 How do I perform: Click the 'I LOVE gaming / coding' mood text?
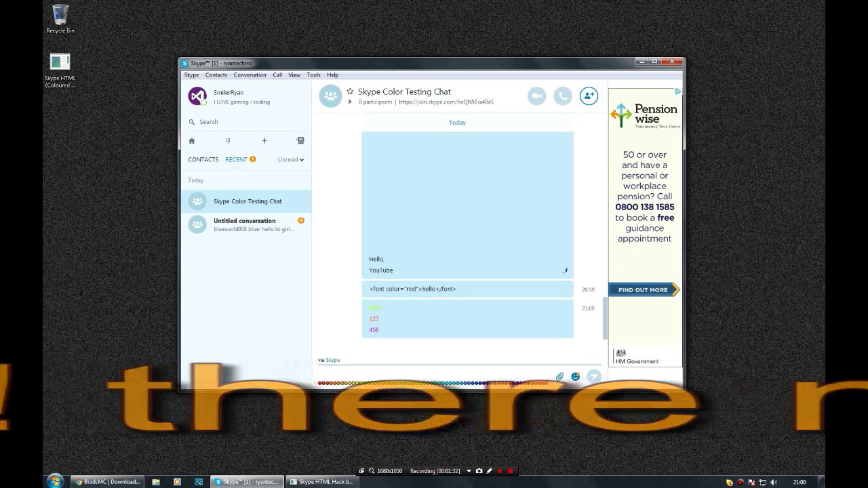(x=241, y=102)
